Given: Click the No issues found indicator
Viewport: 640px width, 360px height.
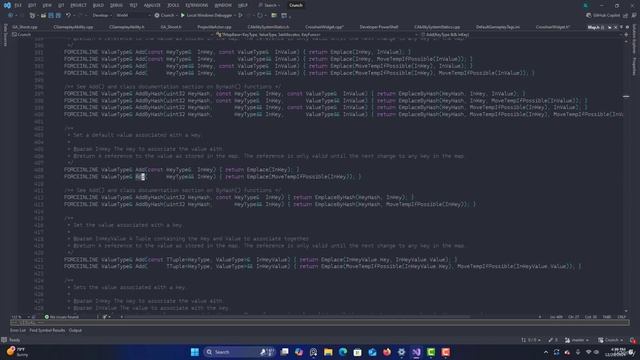Looking at the screenshot, I should [x=61, y=317].
